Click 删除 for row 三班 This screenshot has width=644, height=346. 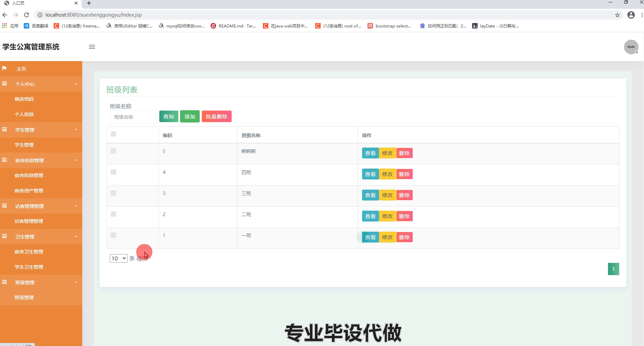(404, 195)
